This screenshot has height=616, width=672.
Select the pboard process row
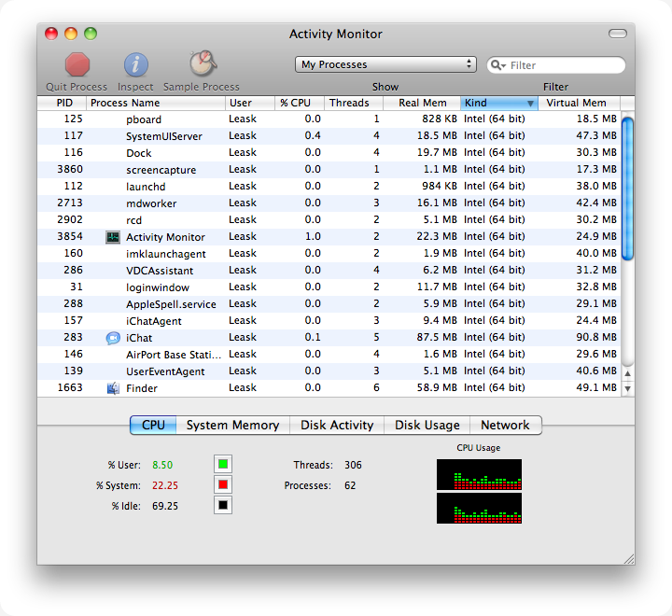point(329,119)
